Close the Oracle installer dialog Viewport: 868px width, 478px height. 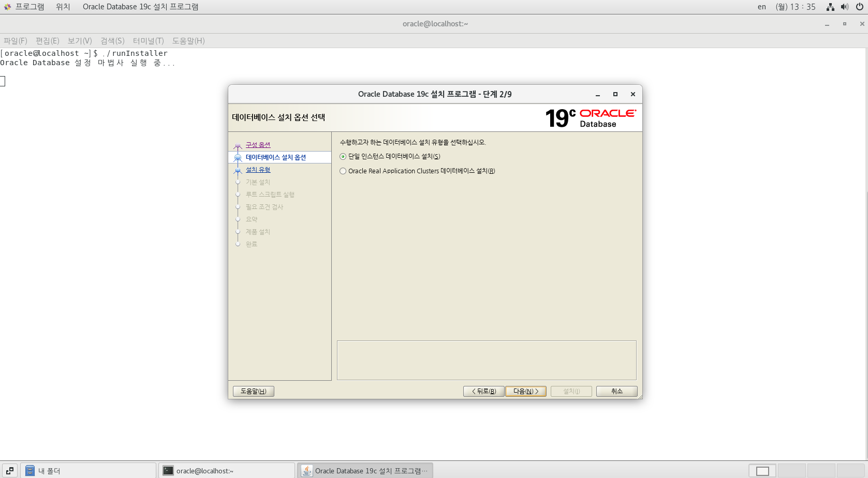click(x=633, y=94)
